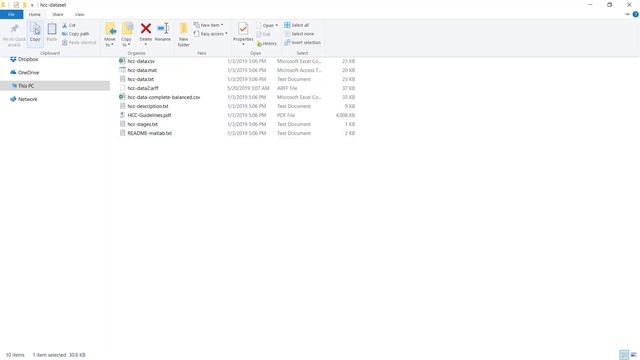Select file hcc-stages.txt
This screenshot has height=360, width=640.
142,124
